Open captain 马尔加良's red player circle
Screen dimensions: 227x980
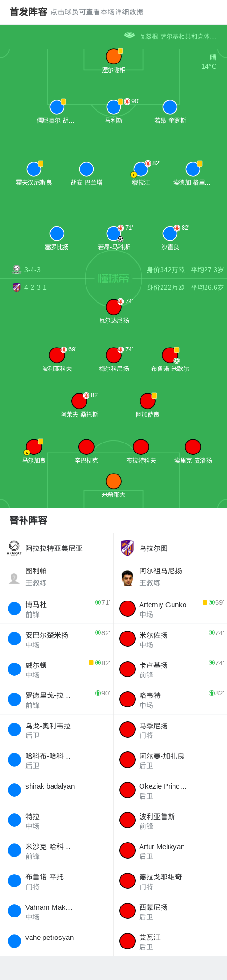pos(33,447)
